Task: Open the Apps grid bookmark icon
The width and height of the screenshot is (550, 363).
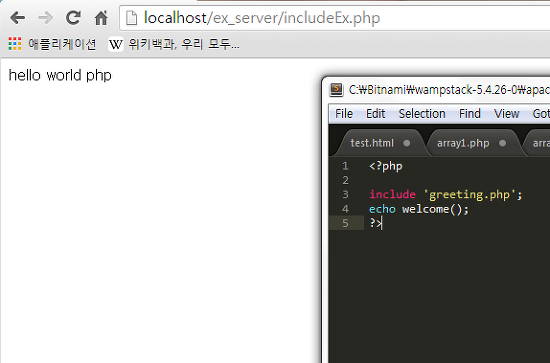Action: tap(15, 44)
